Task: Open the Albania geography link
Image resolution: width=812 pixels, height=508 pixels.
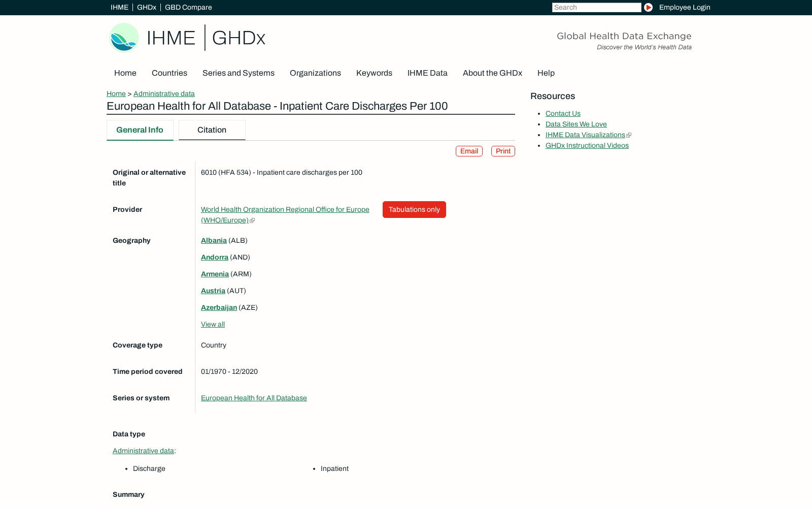Action: coord(214,240)
